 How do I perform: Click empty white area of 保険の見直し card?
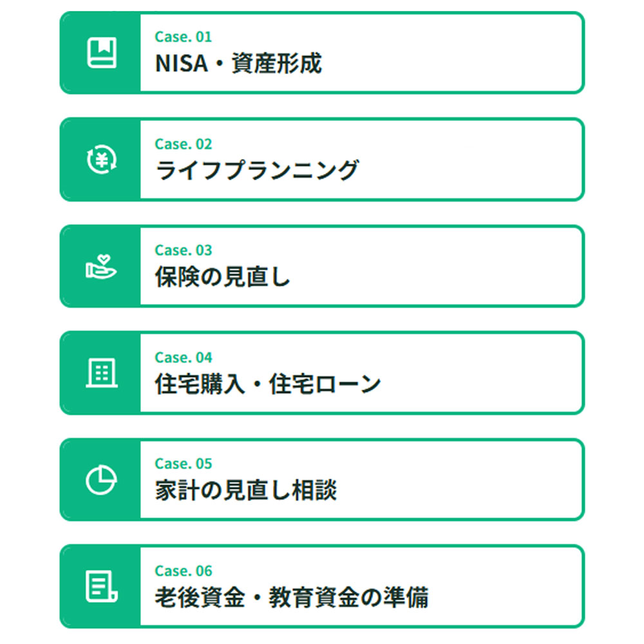point(435,267)
